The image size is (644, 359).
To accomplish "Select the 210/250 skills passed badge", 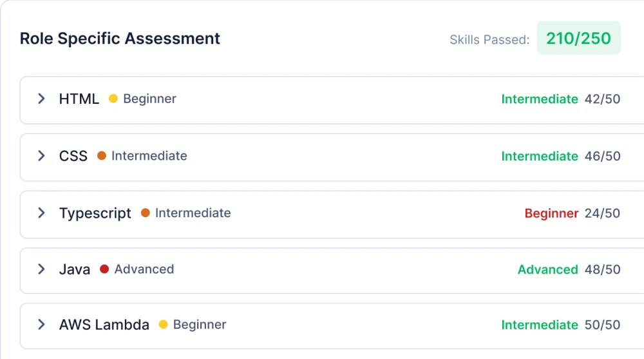I will (578, 38).
